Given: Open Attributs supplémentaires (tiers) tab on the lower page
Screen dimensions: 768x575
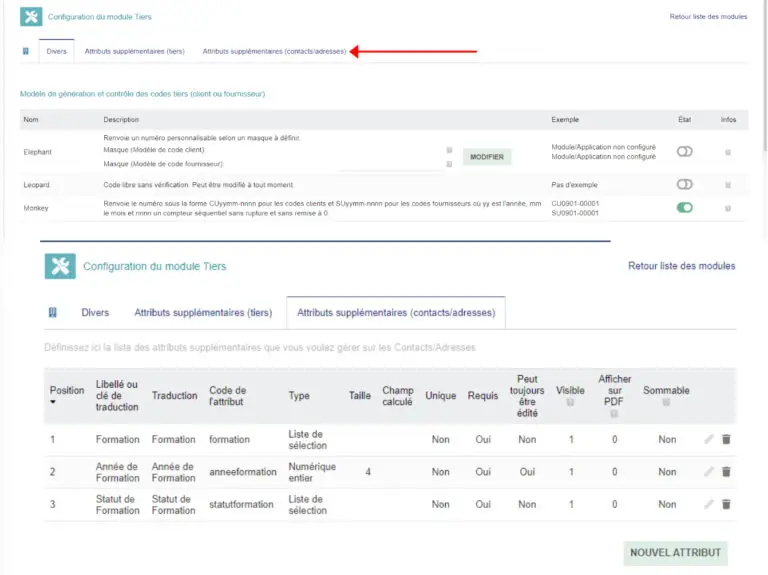Looking at the screenshot, I should click(x=203, y=312).
